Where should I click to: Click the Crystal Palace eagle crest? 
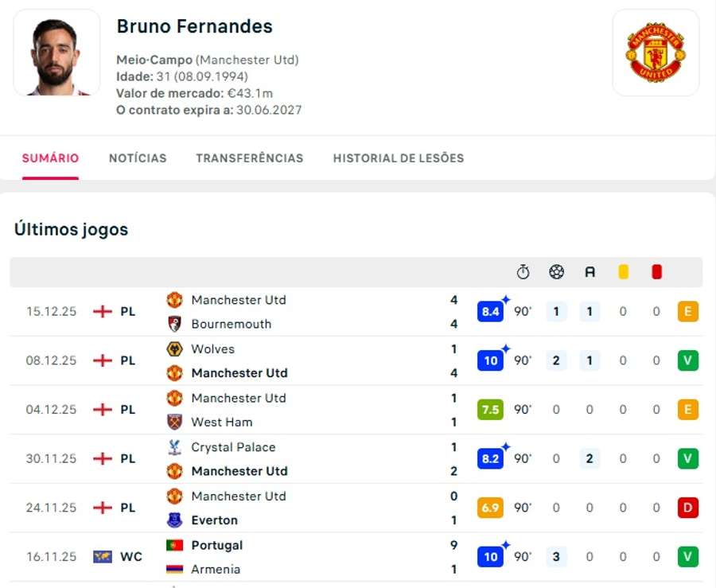(176, 447)
